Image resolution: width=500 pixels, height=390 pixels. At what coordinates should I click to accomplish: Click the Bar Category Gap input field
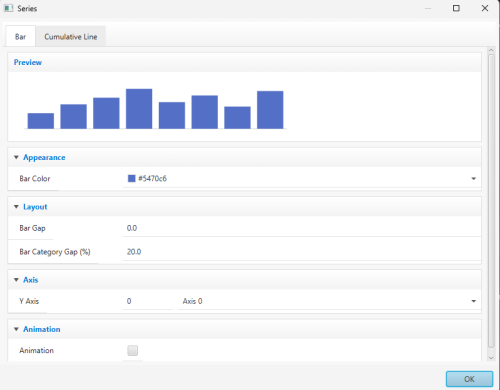point(302,252)
